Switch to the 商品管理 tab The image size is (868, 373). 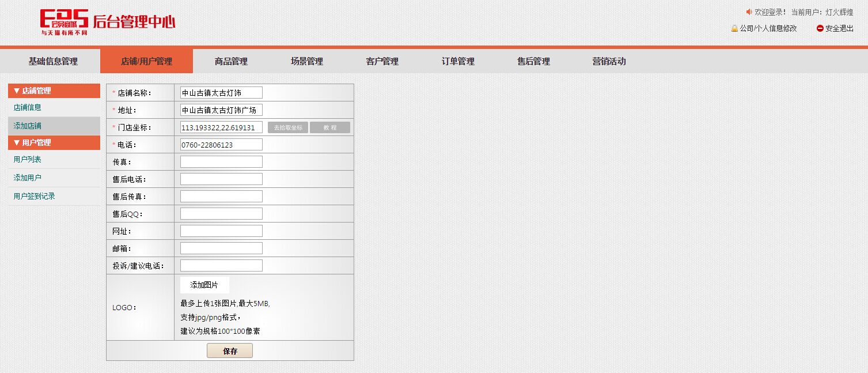pyautogui.click(x=231, y=61)
